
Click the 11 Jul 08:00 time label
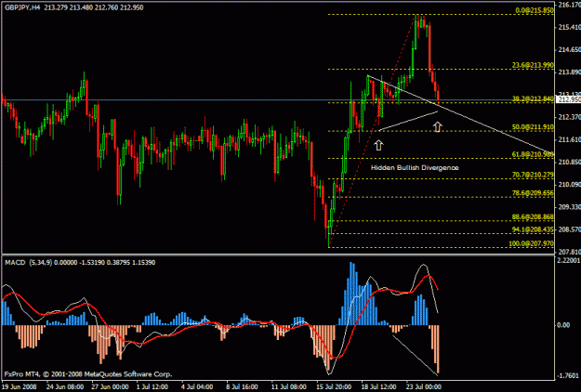click(289, 386)
